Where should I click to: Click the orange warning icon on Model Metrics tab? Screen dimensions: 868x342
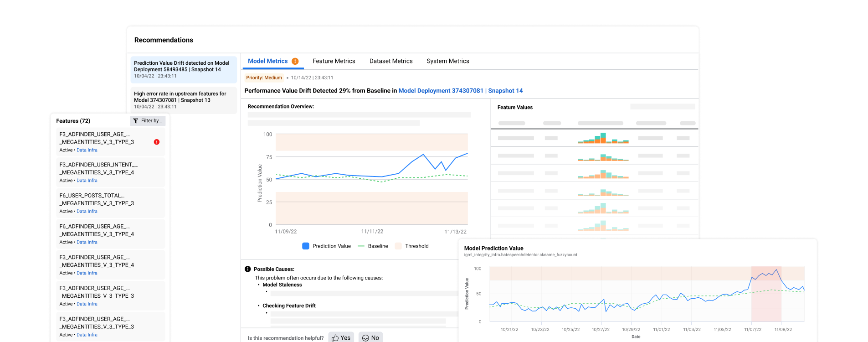[295, 61]
